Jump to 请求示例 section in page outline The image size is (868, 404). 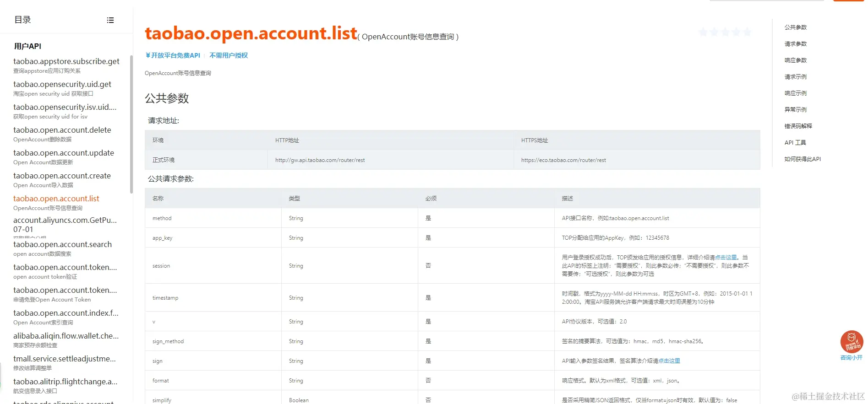(x=796, y=77)
